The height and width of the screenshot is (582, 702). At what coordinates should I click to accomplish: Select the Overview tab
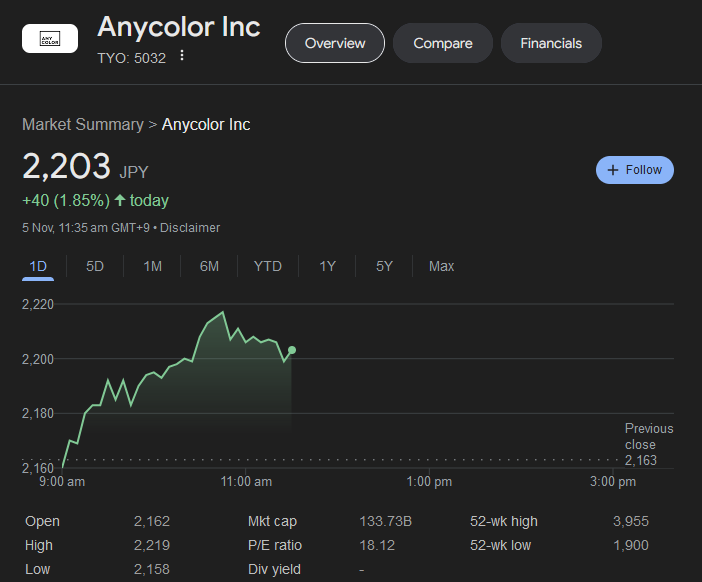tap(335, 43)
